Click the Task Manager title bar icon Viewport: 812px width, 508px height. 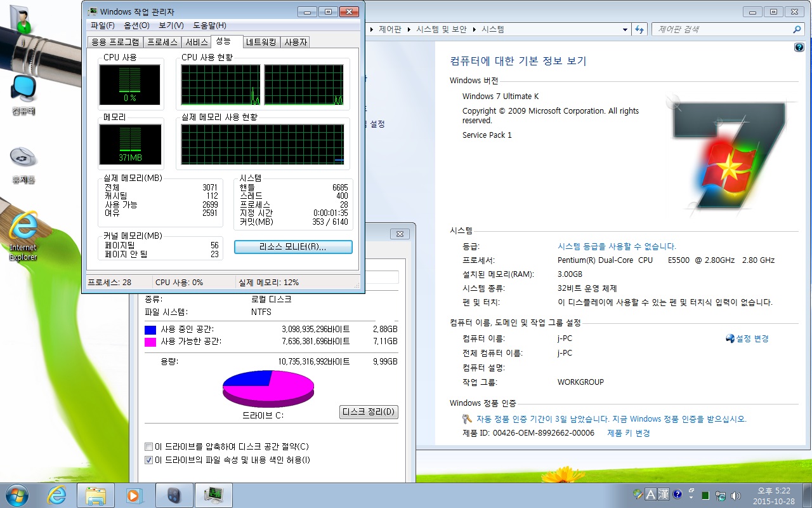[92, 11]
